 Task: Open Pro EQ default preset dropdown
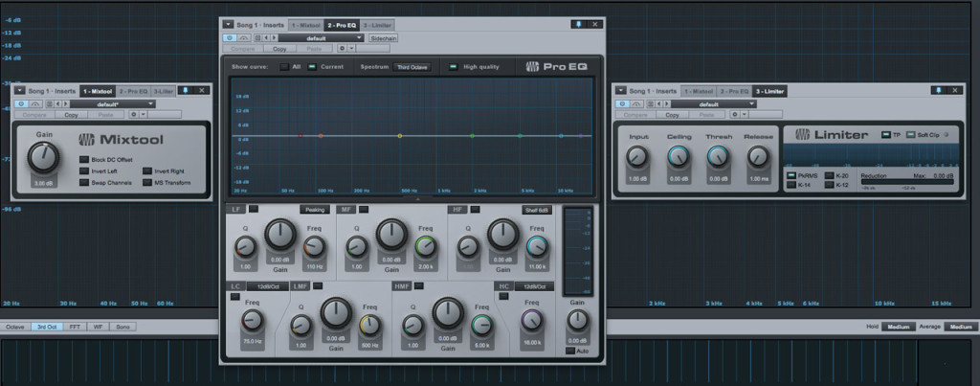[x=321, y=38]
